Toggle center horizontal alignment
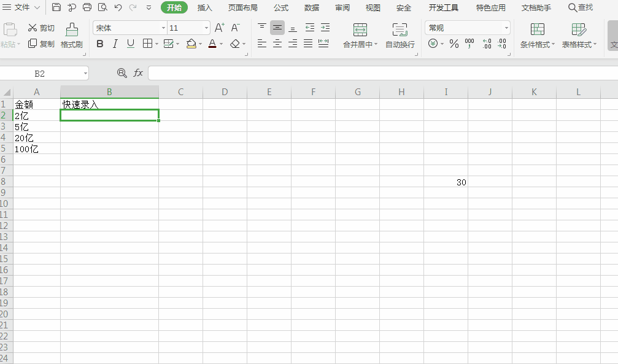618x364 pixels. click(277, 44)
